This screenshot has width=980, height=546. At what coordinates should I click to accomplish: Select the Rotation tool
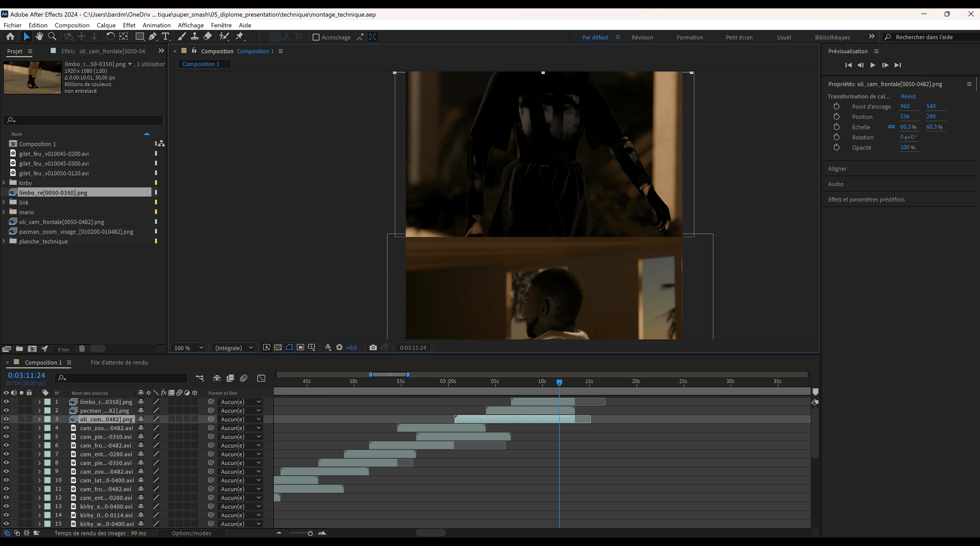(x=110, y=37)
